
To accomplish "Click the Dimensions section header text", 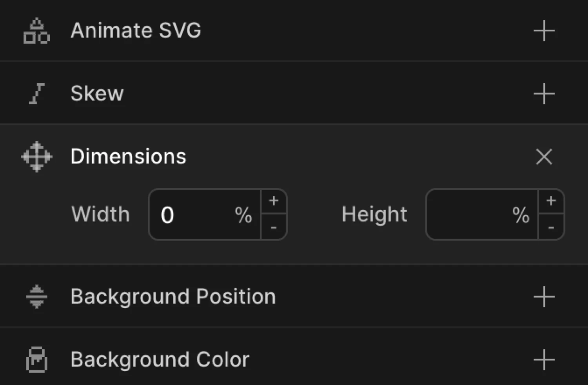I will point(128,156).
